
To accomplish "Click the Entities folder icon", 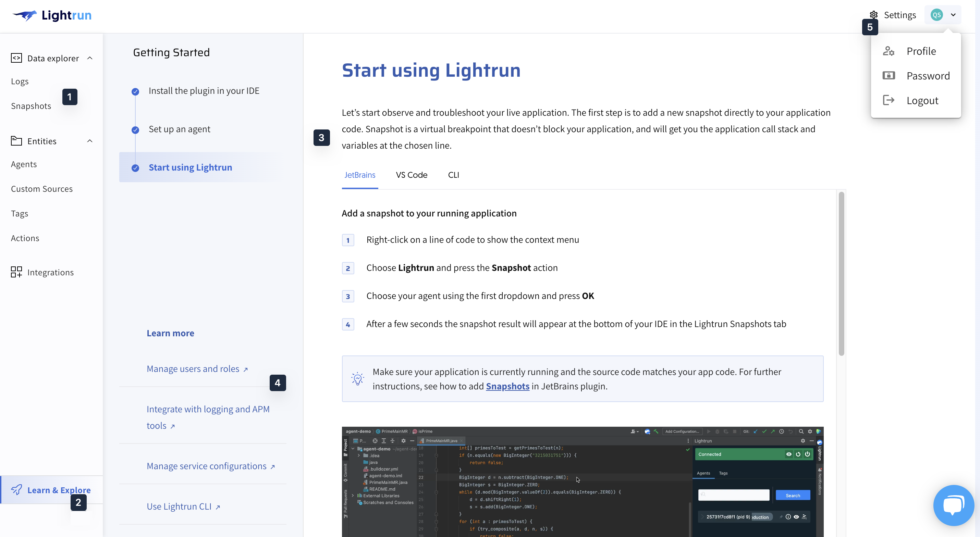I will point(16,141).
